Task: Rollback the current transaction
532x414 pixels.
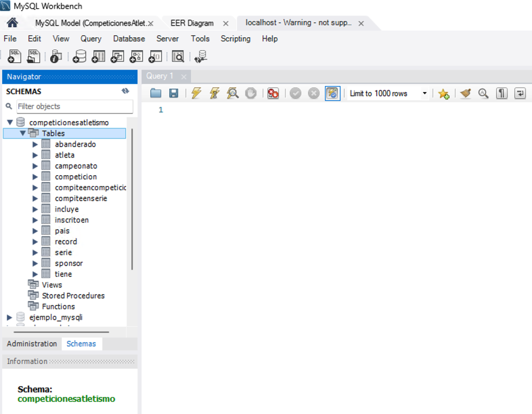Action: [x=314, y=93]
